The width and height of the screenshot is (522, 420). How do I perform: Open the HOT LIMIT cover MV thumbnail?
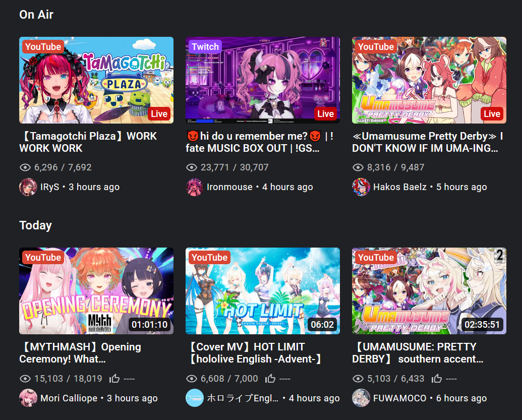coord(263,291)
